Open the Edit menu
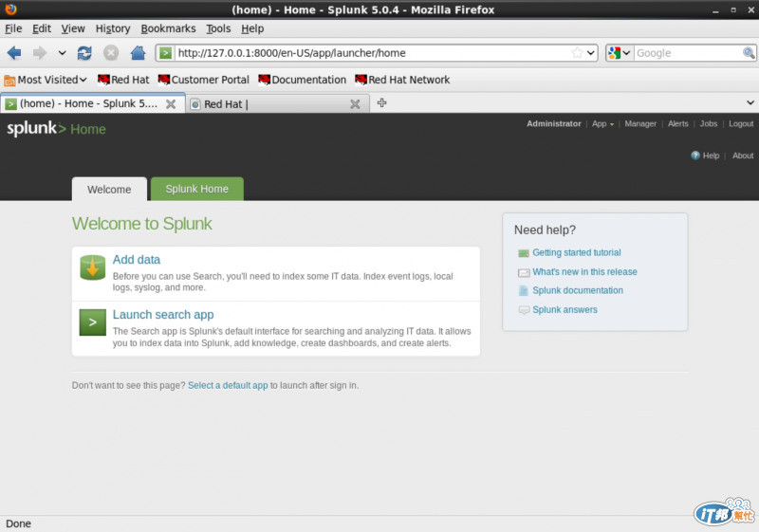Screen dimensions: 759x532 [x=42, y=28]
